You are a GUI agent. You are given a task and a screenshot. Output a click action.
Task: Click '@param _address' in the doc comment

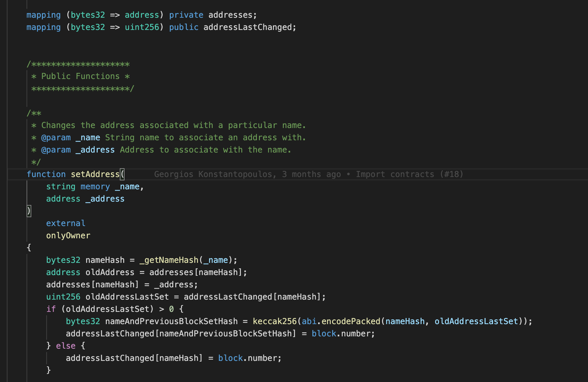78,150
